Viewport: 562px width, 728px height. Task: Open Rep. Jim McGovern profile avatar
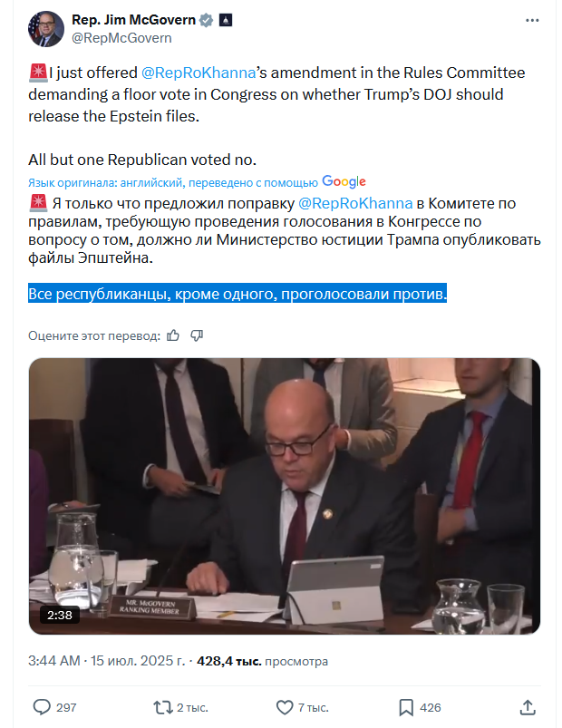(46, 29)
